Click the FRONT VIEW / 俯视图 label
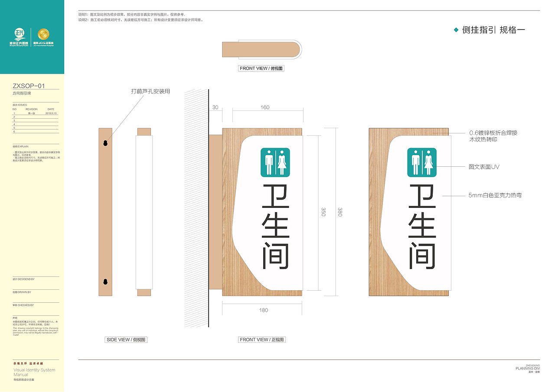This screenshot has height=392, width=555. point(261,68)
